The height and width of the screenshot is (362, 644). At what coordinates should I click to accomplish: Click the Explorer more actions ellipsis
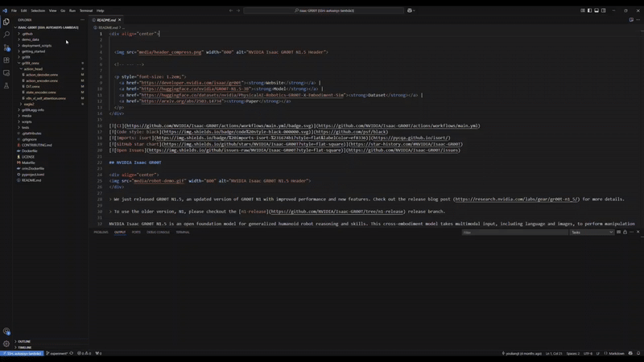click(82, 19)
